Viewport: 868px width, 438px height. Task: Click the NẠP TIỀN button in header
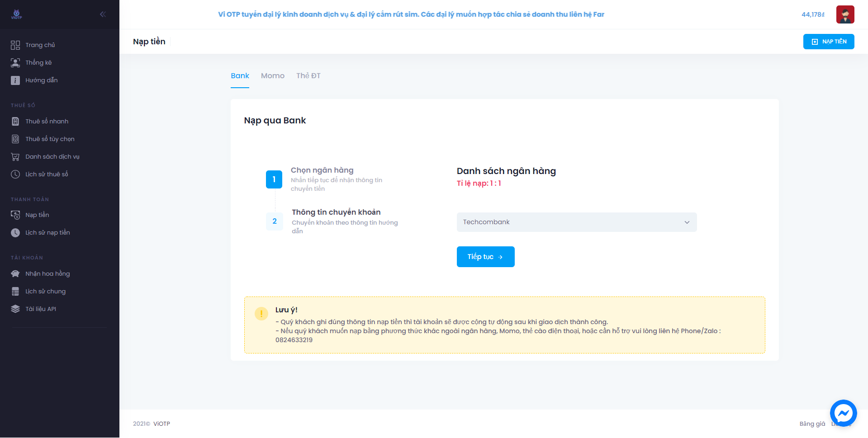click(828, 42)
